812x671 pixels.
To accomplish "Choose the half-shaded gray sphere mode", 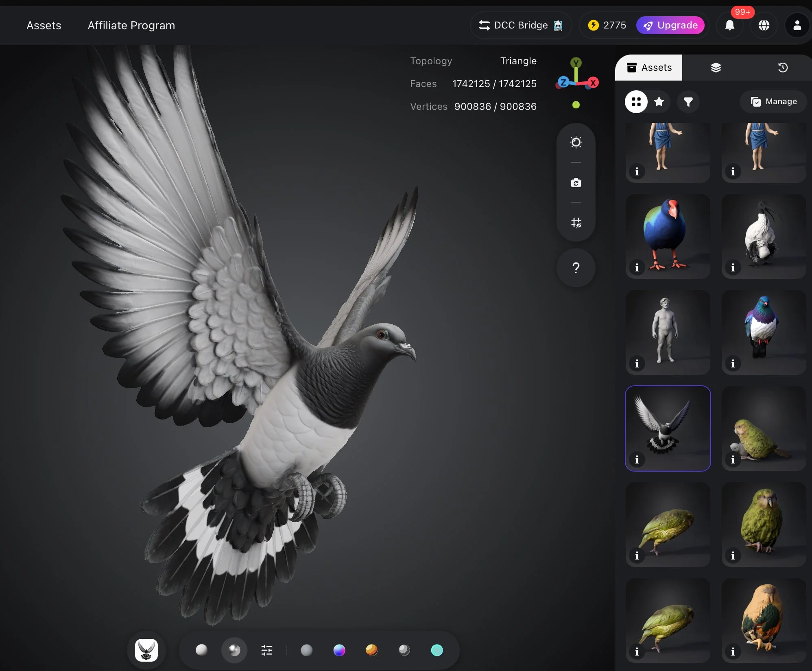I will click(x=404, y=650).
